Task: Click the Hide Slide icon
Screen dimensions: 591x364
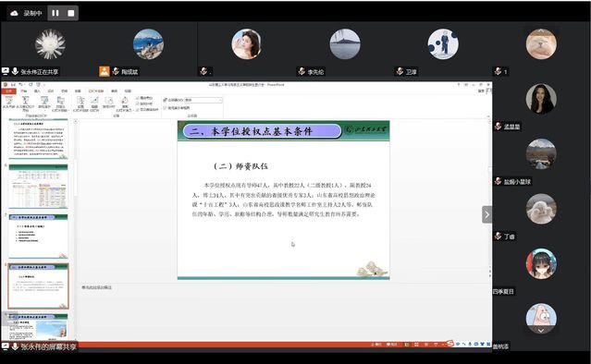Action: (94, 103)
